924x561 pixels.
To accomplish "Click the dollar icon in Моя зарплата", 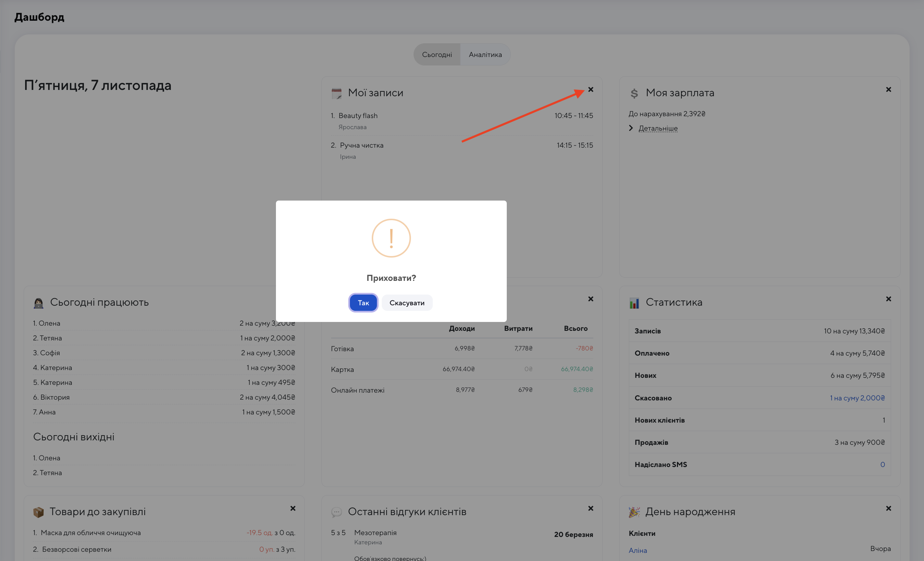I will 634,93.
